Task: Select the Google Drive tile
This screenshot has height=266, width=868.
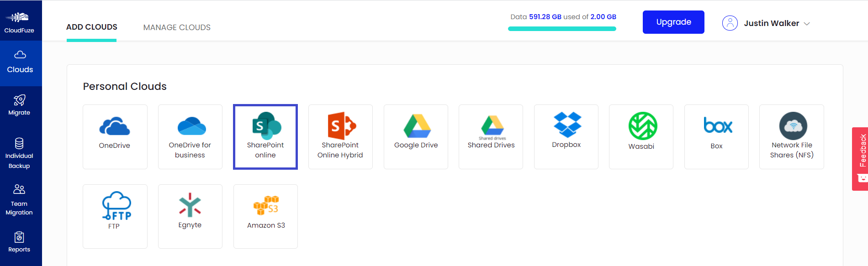Action: (x=416, y=137)
